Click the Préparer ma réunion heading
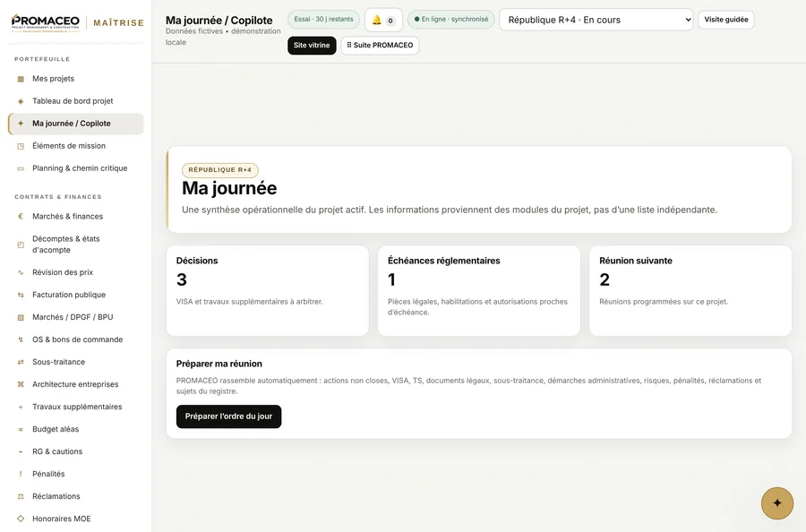806x532 pixels. point(219,364)
